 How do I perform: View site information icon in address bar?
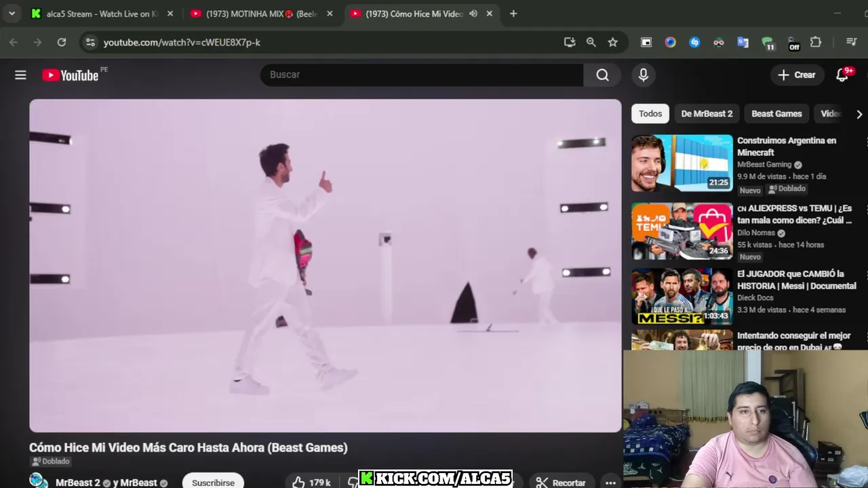[90, 42]
